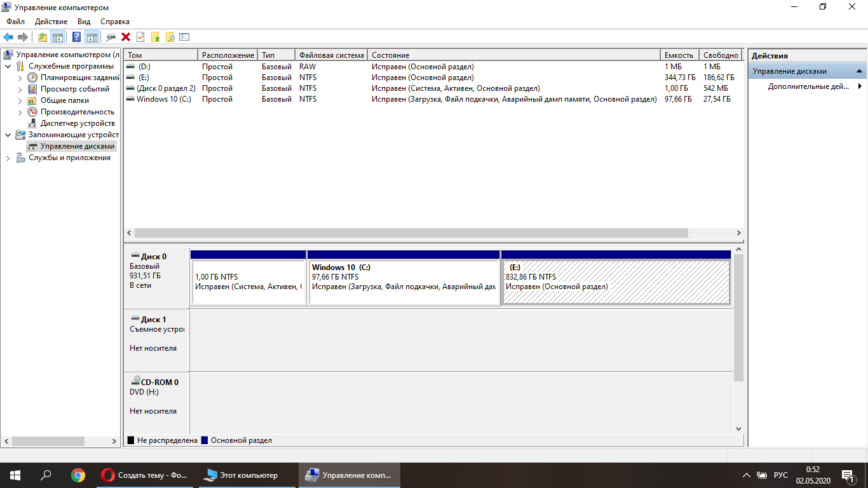Viewport: 868px width, 488px height.
Task: Select the (D:) RAW volume row
Action: 433,67
